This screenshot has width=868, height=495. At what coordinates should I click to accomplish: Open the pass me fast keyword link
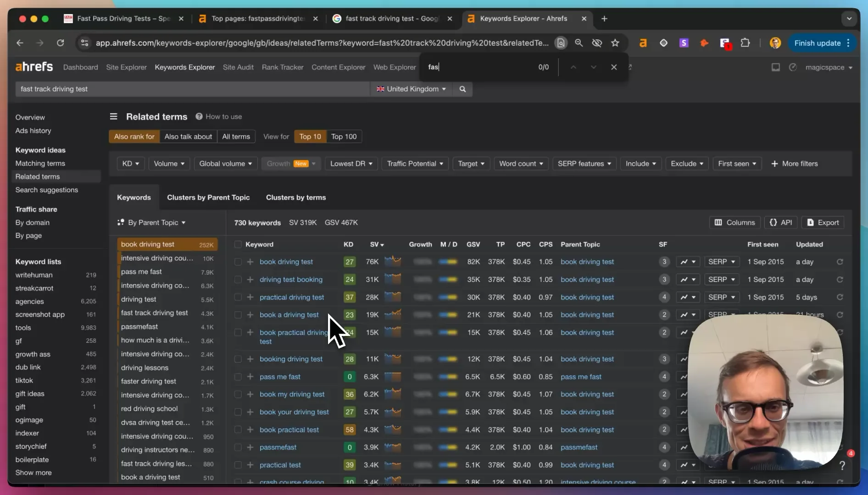click(x=280, y=377)
